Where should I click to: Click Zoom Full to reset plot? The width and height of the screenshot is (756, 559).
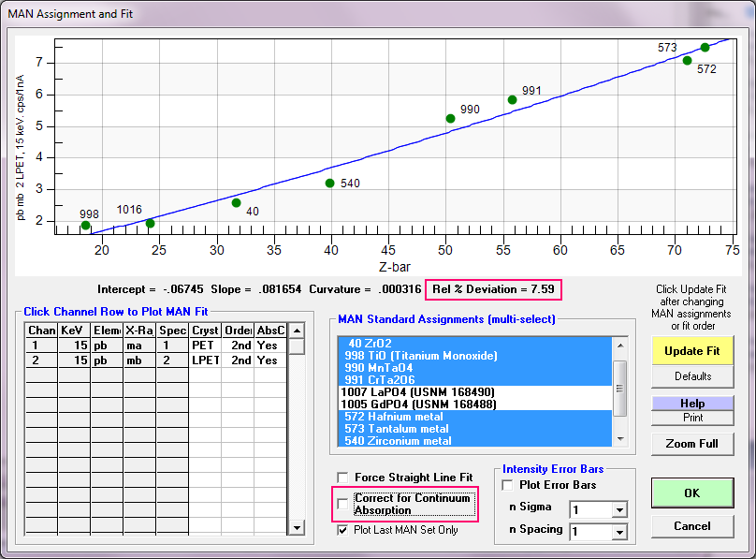click(692, 443)
